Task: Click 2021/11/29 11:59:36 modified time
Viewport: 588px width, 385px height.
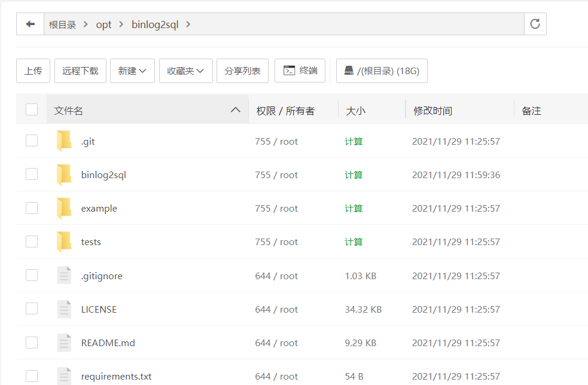Action: point(456,175)
